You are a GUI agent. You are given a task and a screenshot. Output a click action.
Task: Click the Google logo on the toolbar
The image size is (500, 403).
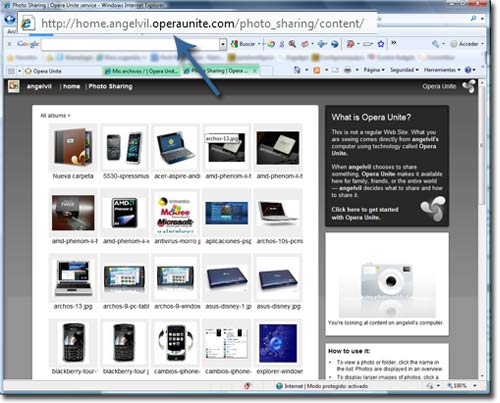[28, 44]
